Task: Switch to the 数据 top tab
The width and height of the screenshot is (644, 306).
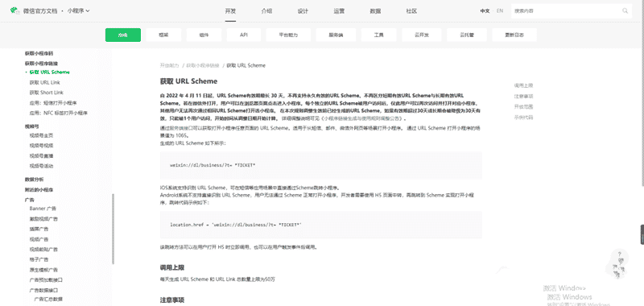Action: point(375,11)
